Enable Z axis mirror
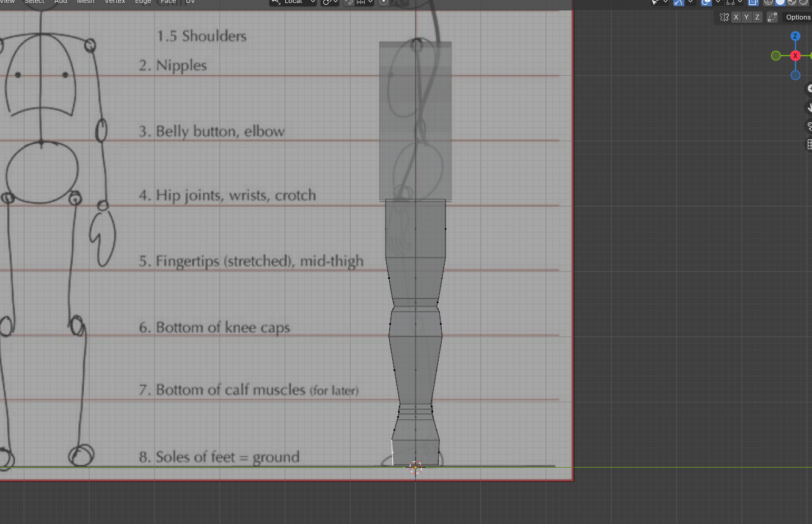Image resolution: width=812 pixels, height=524 pixels. 757,17
